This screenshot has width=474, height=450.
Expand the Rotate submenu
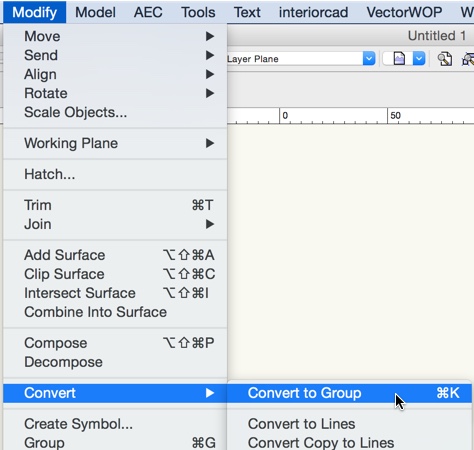pos(115,93)
